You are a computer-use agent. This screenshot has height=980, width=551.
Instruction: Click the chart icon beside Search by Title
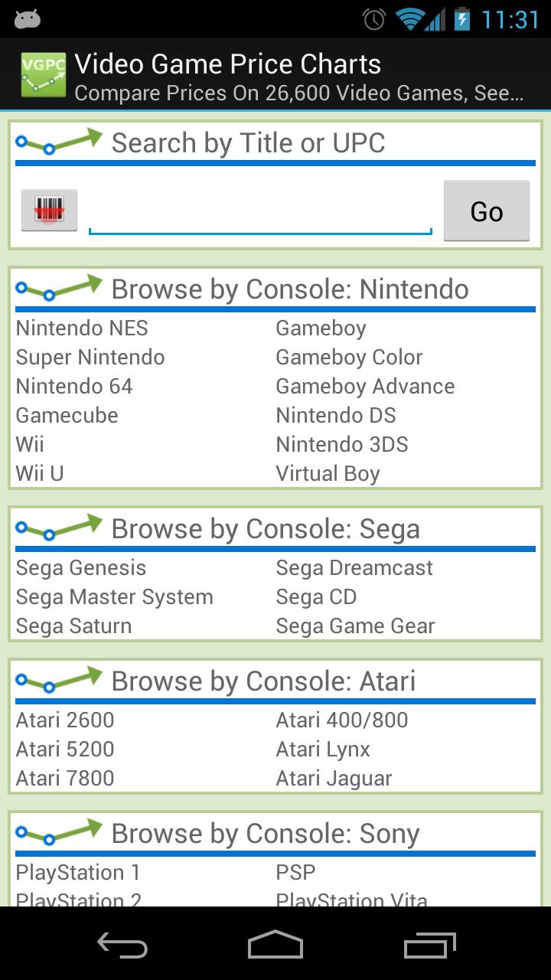60,140
